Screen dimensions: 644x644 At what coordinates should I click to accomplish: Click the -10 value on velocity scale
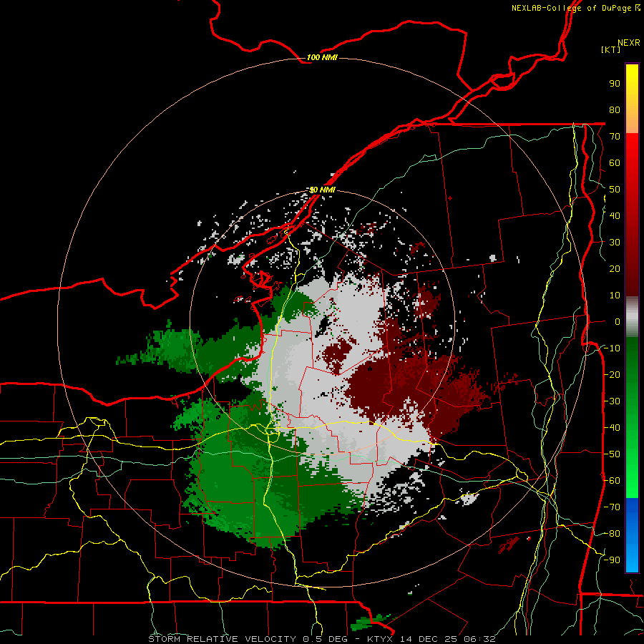tap(612, 348)
